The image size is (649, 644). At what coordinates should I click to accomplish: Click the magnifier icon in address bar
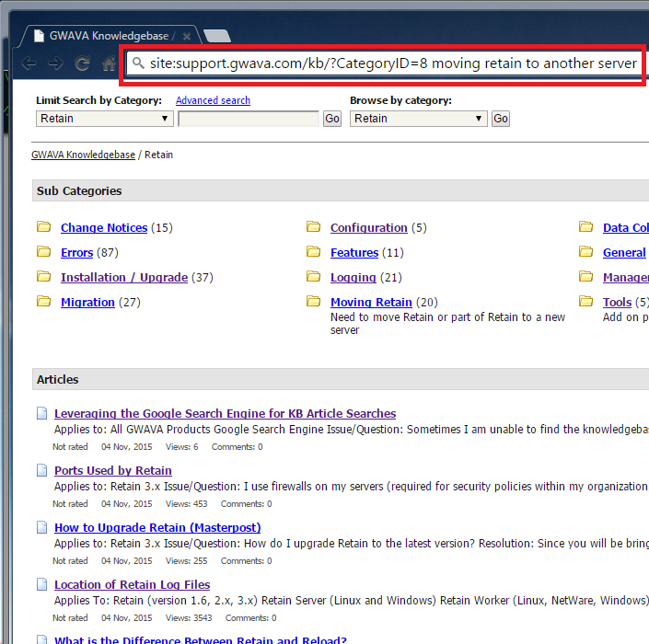click(x=138, y=63)
